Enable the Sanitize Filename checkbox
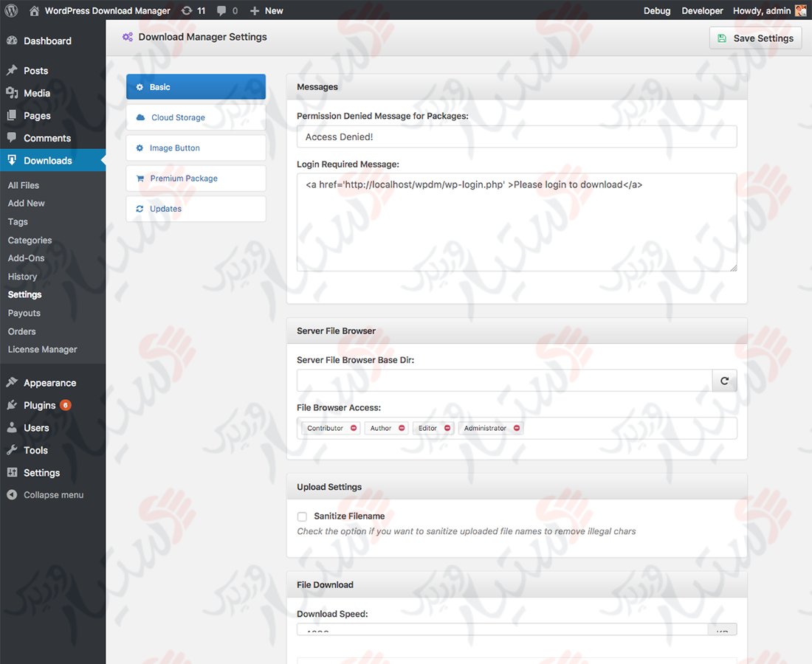Screen dimensions: 812x664 tap(302, 516)
